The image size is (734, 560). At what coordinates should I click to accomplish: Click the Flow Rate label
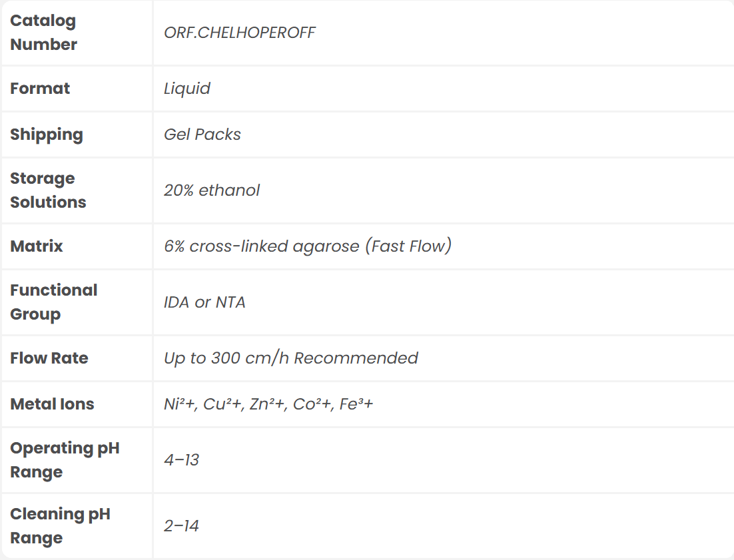click(49, 358)
